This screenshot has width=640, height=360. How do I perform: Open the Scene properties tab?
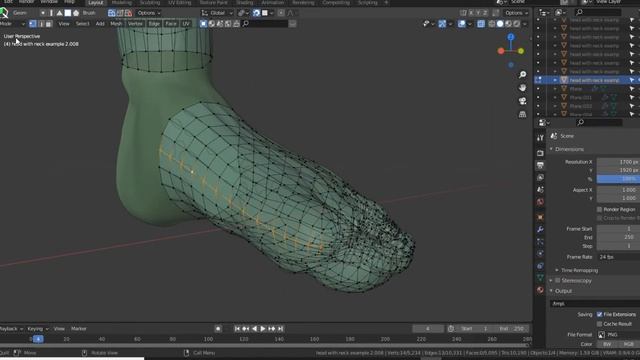pyautogui.click(x=540, y=190)
